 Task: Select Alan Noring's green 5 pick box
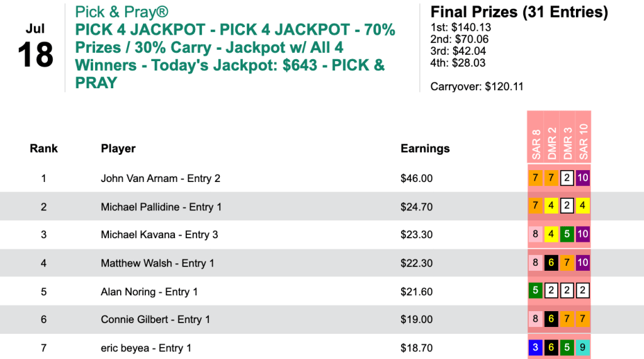(x=536, y=291)
